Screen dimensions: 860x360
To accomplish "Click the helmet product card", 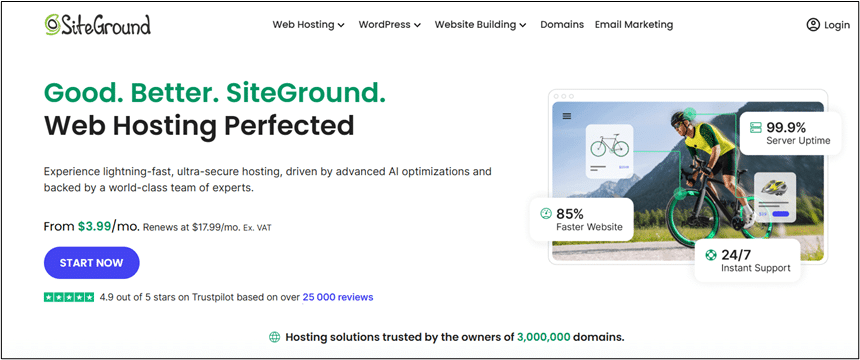I will pos(774,198).
